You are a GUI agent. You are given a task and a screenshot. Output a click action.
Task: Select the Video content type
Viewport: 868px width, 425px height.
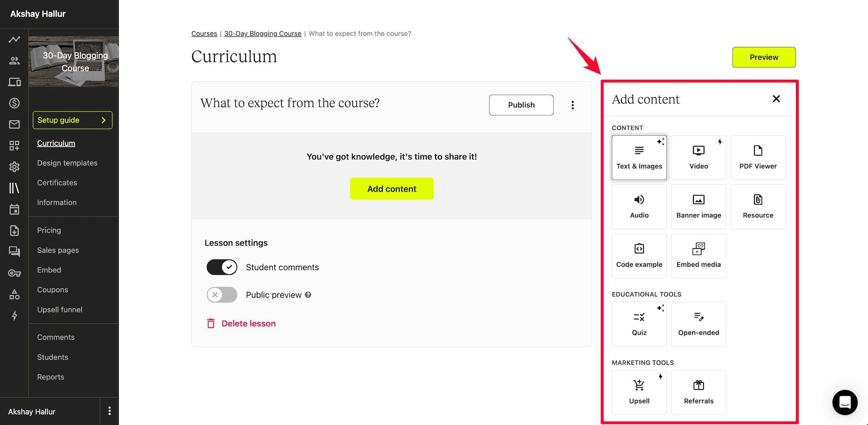(698, 157)
